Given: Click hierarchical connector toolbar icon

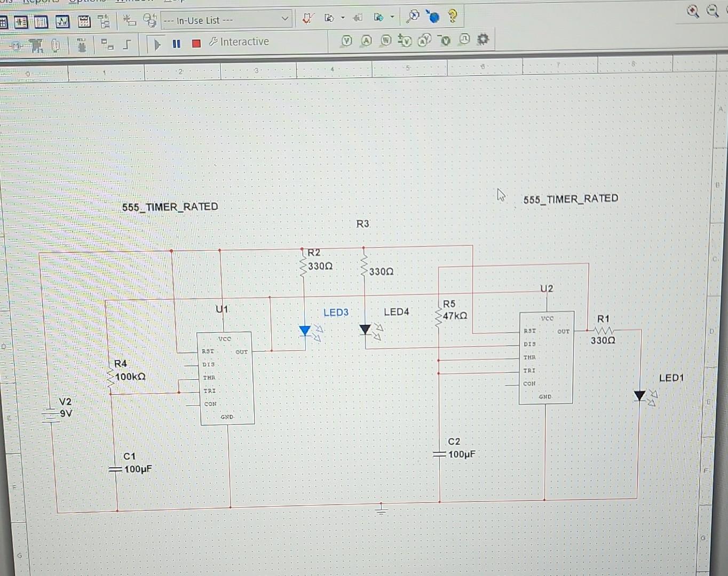Looking at the screenshot, I should tap(107, 44).
